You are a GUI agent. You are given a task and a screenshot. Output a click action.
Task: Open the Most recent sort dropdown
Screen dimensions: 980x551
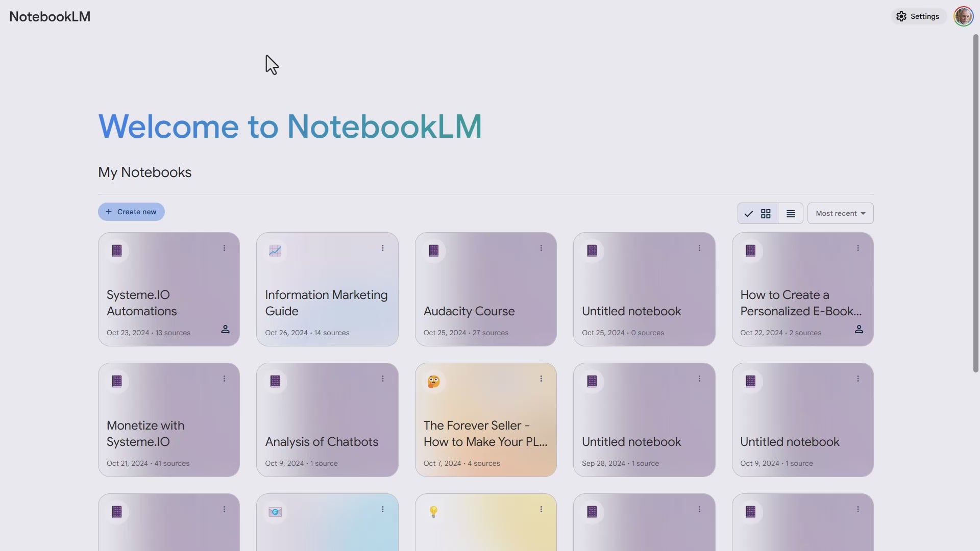coord(840,213)
